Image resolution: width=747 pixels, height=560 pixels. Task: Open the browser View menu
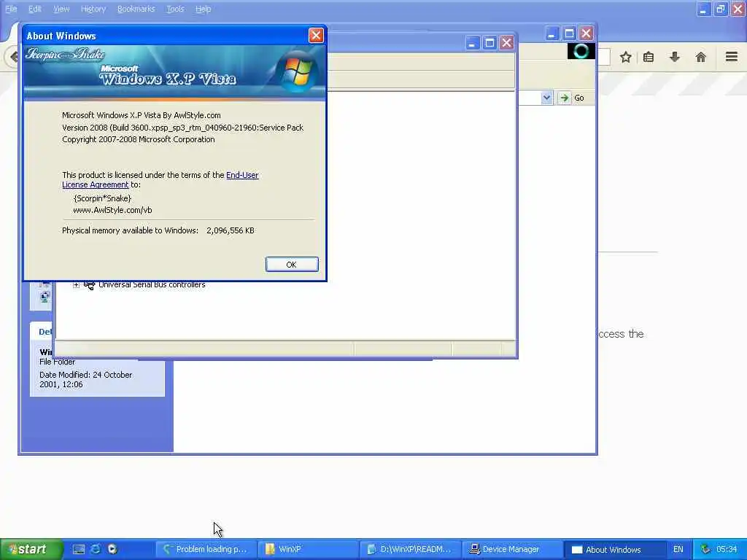[x=61, y=9]
